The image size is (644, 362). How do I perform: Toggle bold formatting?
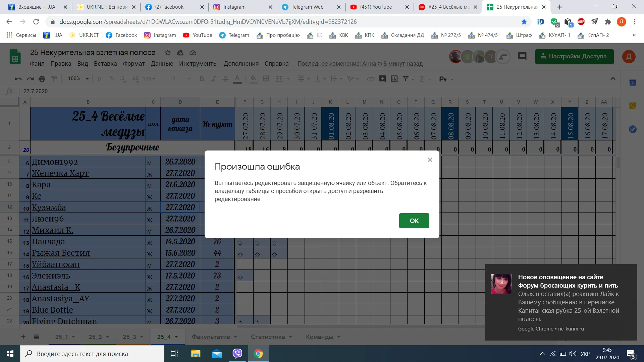pyautogui.click(x=202, y=79)
